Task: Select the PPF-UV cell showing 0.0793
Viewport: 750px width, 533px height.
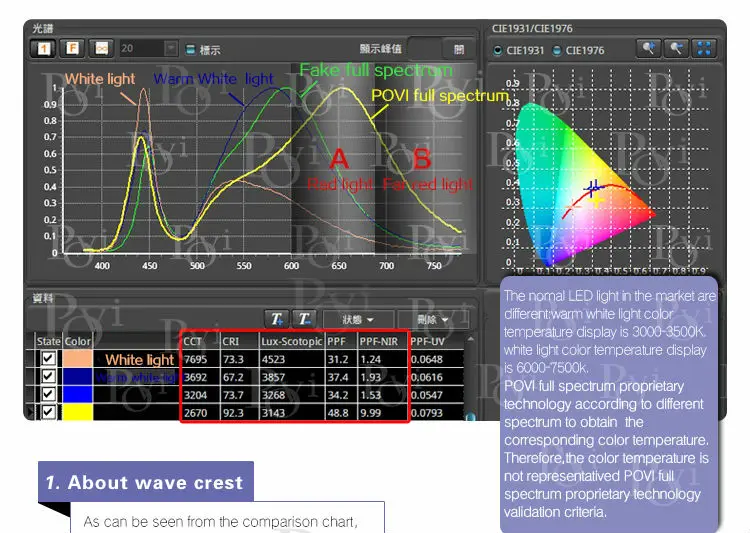Action: [x=436, y=412]
